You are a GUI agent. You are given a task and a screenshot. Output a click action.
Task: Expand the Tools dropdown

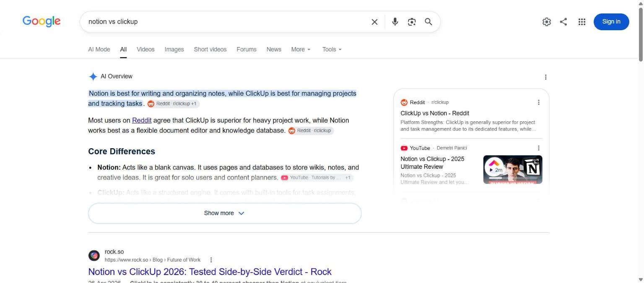332,49
